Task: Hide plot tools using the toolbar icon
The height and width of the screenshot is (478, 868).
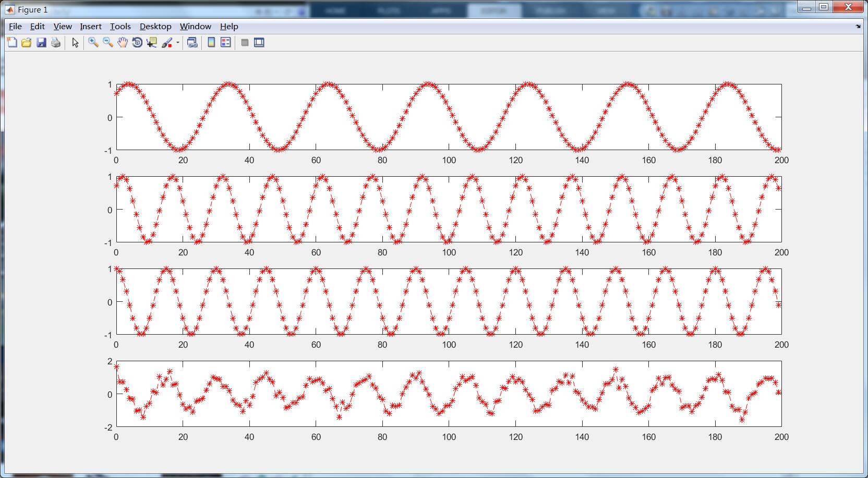Action: [245, 43]
